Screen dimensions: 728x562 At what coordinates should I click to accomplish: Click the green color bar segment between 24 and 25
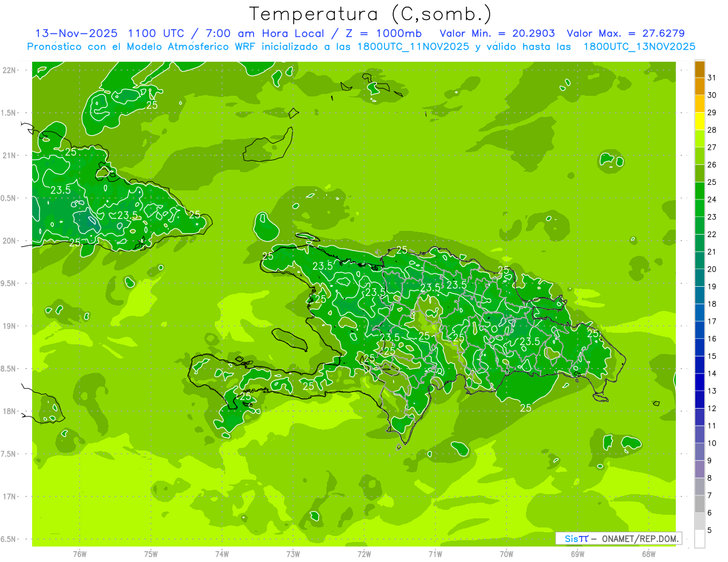click(x=699, y=191)
